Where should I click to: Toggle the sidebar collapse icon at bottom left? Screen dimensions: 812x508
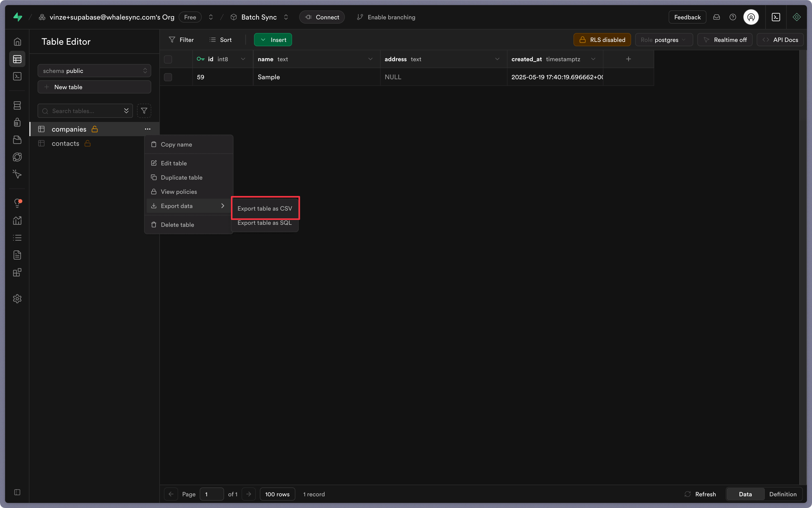coord(17,492)
